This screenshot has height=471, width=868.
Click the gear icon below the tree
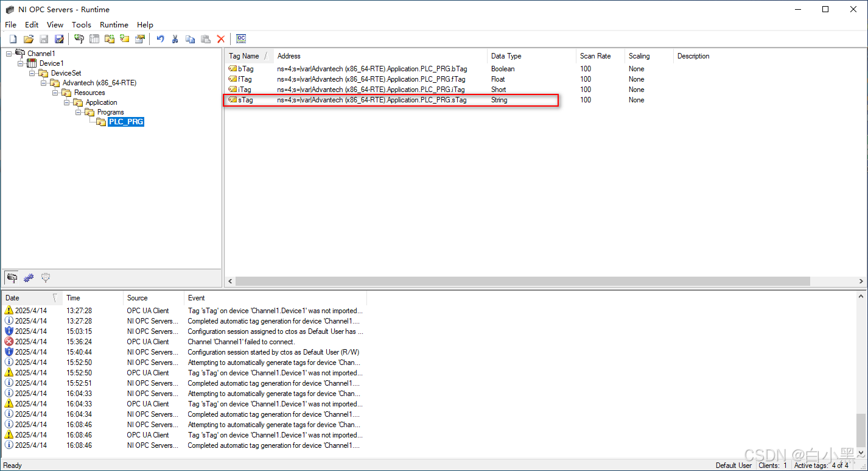[x=29, y=278]
